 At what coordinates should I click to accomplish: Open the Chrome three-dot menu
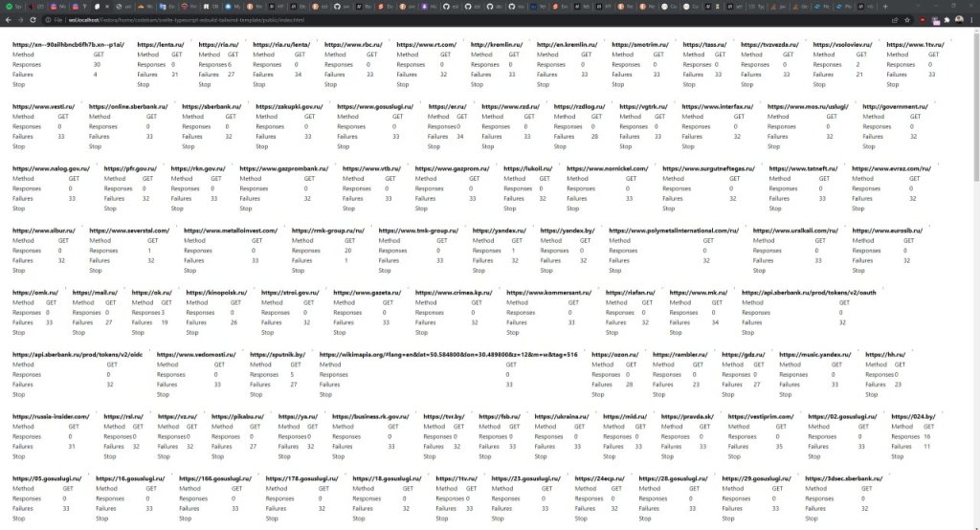click(970, 19)
